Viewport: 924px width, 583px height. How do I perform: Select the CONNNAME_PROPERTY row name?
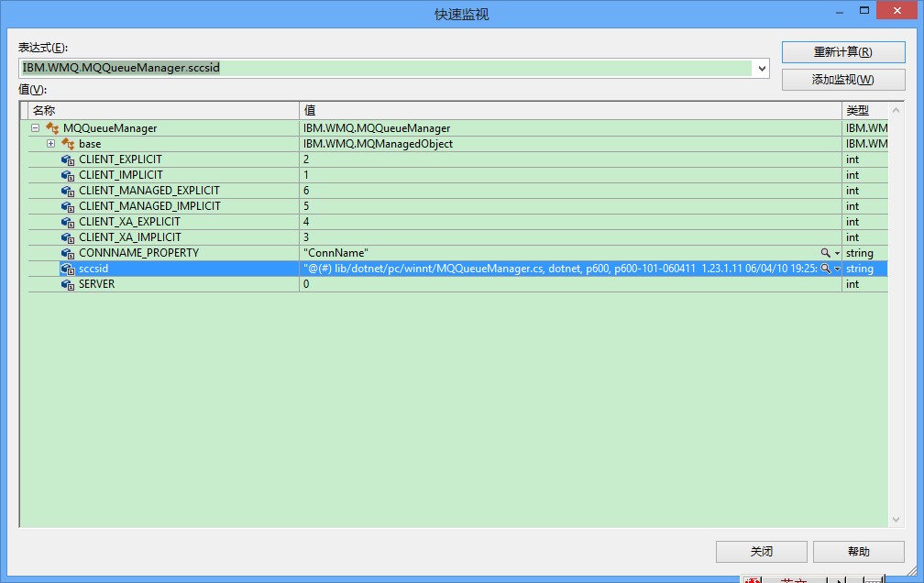pyautogui.click(x=138, y=253)
